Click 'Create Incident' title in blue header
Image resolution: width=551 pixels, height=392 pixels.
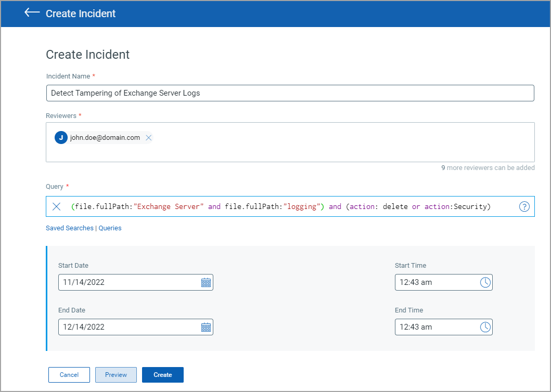tap(81, 14)
